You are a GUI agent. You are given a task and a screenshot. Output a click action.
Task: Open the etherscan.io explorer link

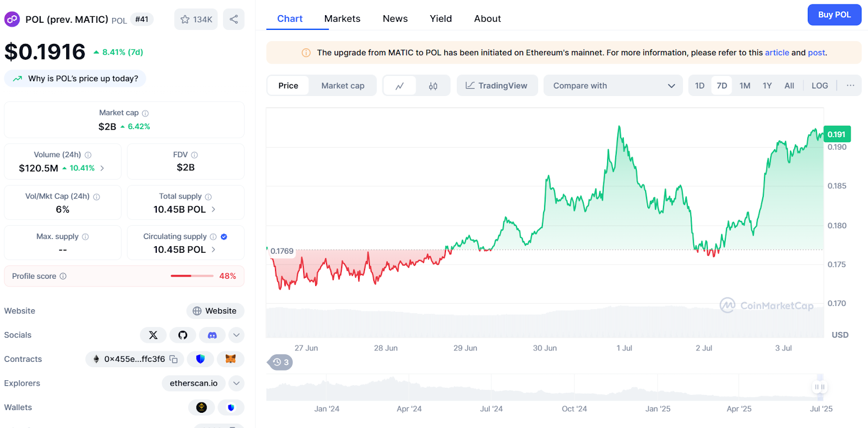(x=194, y=384)
